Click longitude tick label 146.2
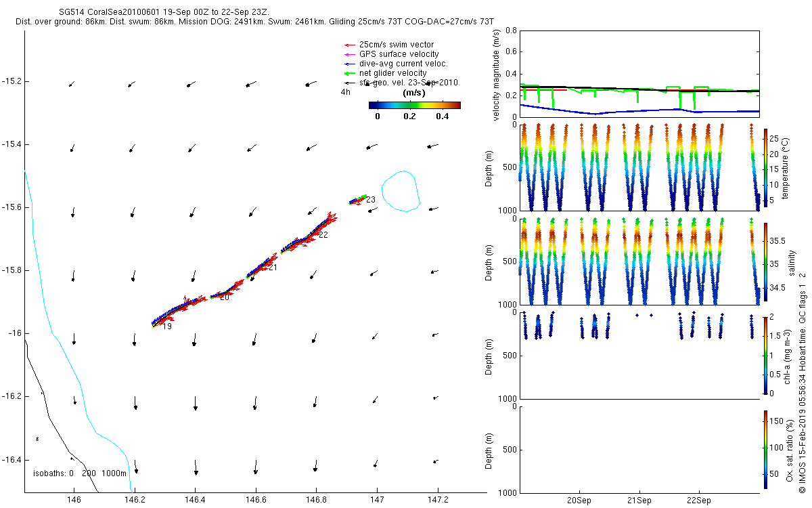This screenshot has width=812, height=508. coord(135,500)
